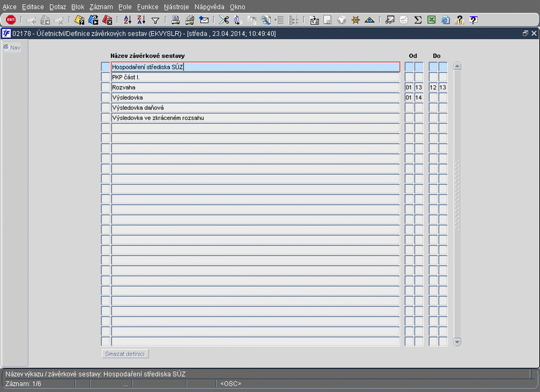Viewport: 540px width, 392px height.
Task: Click the magnifier search icon
Action: point(265,20)
